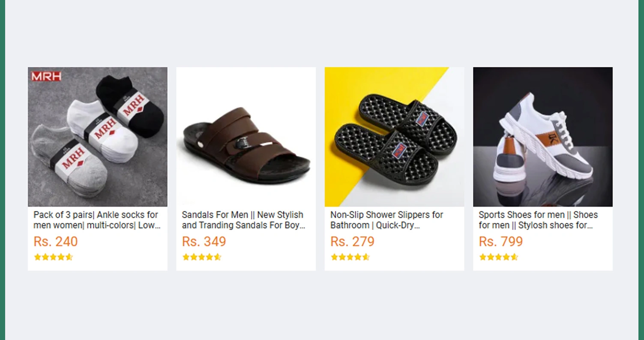
Task: Open the 'Sports Shoes for men' title
Action: click(x=538, y=220)
